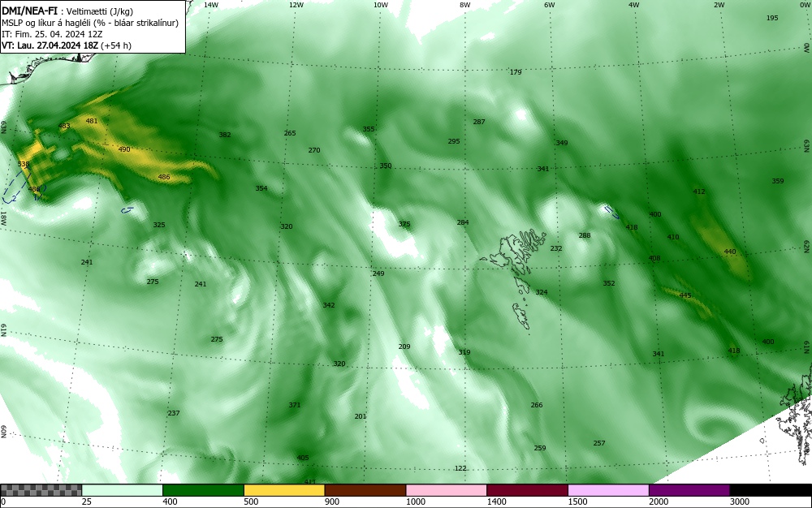Click the map value 483
812x508 pixels.
(x=64, y=127)
